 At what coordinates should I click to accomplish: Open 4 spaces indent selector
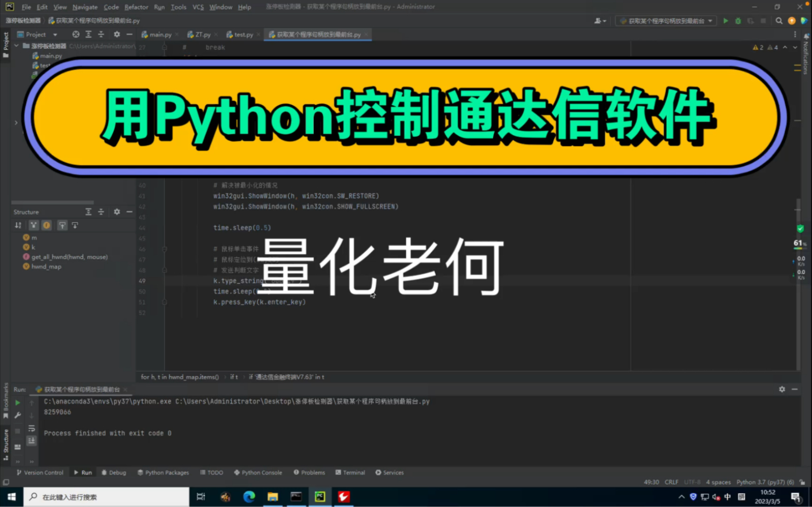(718, 482)
